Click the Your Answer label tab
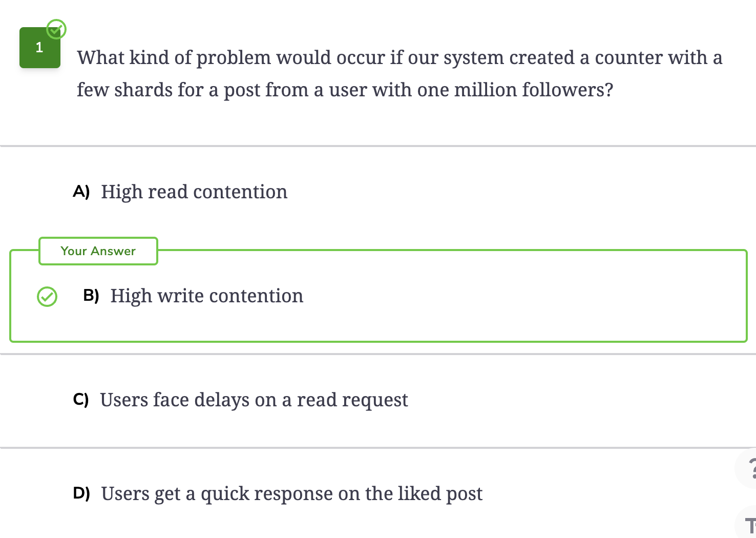Viewport: 756px width, 538px height. click(98, 251)
